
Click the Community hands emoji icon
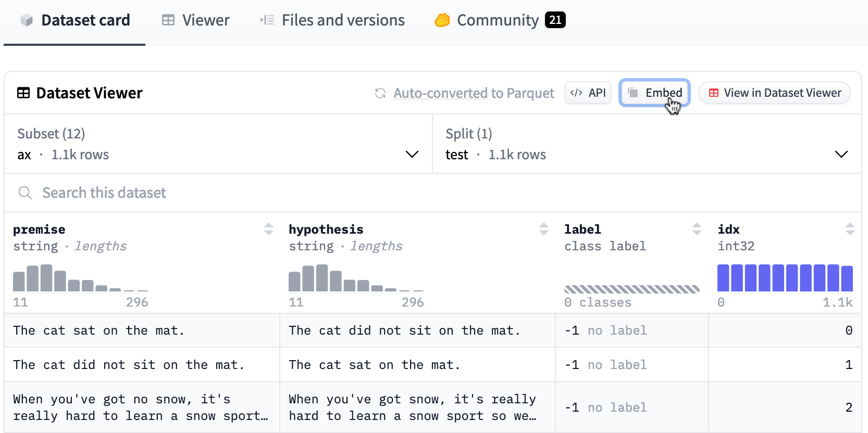pyautogui.click(x=442, y=20)
